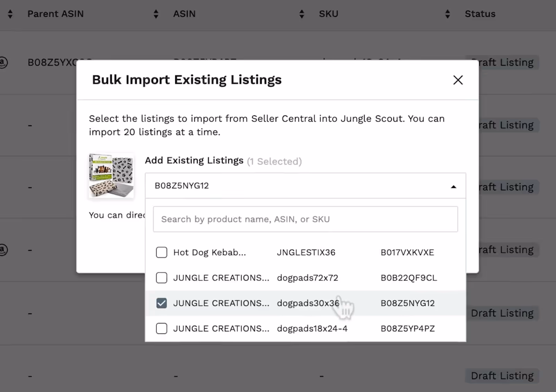Click the Amazon icon beside B08Z5YX row
Viewport: 556px width, 392px height.
pyautogui.click(x=3, y=62)
